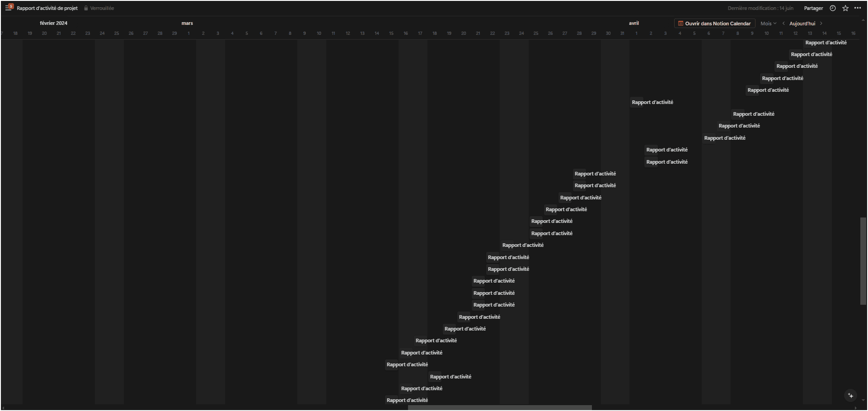Open the Rapport d'activité starting March 20
868x411 pixels.
point(479,317)
